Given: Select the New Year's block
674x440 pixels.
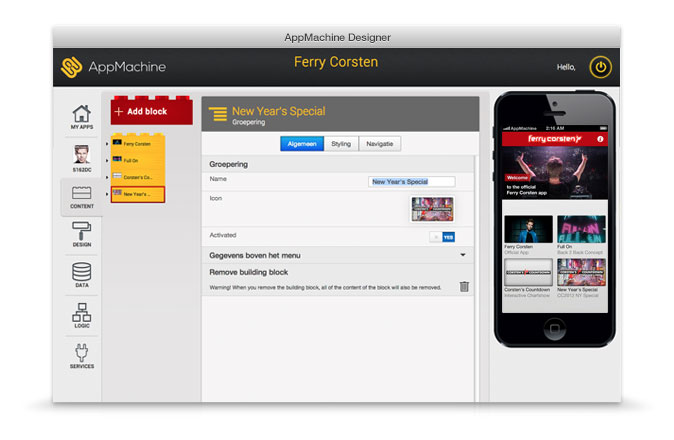Looking at the screenshot, I should tap(138, 194).
